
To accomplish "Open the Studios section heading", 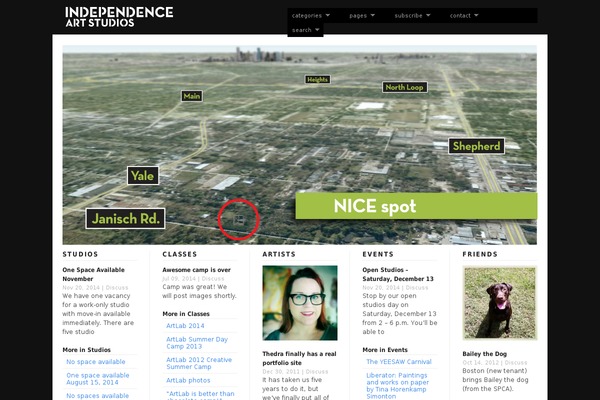I will point(80,254).
